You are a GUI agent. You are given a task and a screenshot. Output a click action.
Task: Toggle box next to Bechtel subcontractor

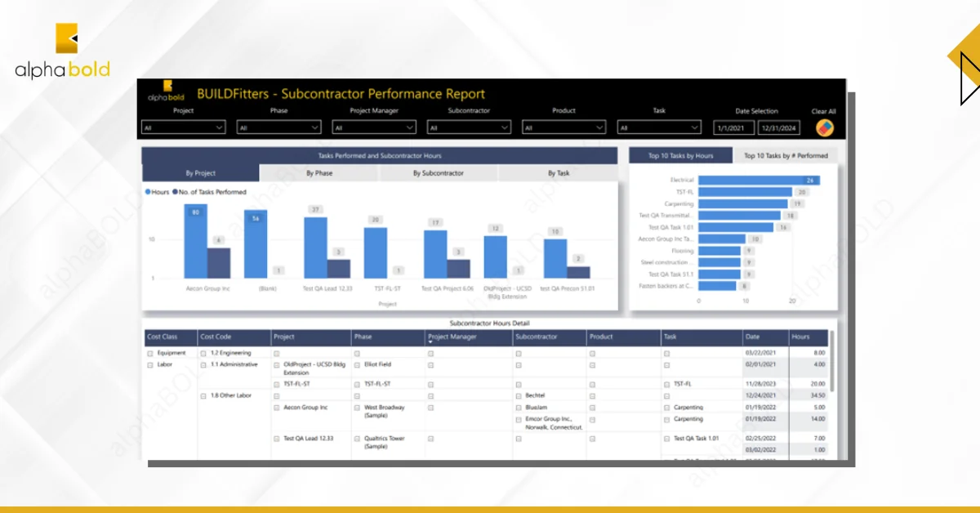tap(519, 395)
